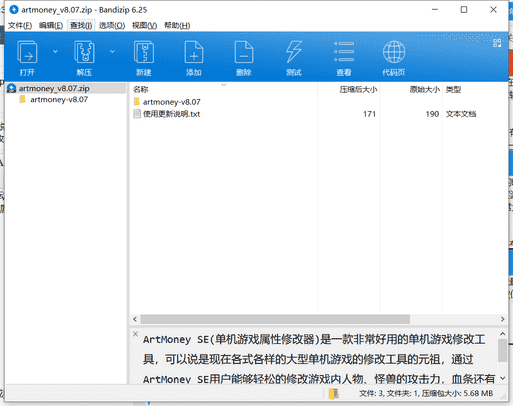The image size is (513, 406).
Task: Click the comment panel vertical scrollbar thumb
Action: coord(503,350)
